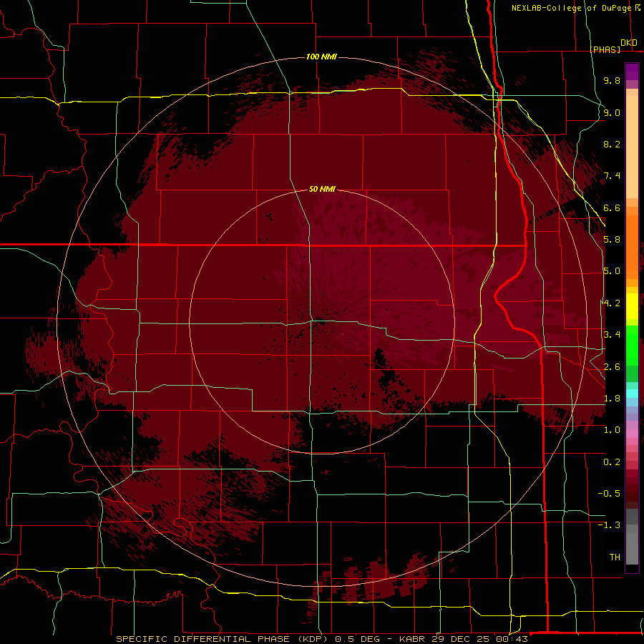Pick the cyan band of the color bar
Viewport: 644px width, 644px height.
(632, 394)
